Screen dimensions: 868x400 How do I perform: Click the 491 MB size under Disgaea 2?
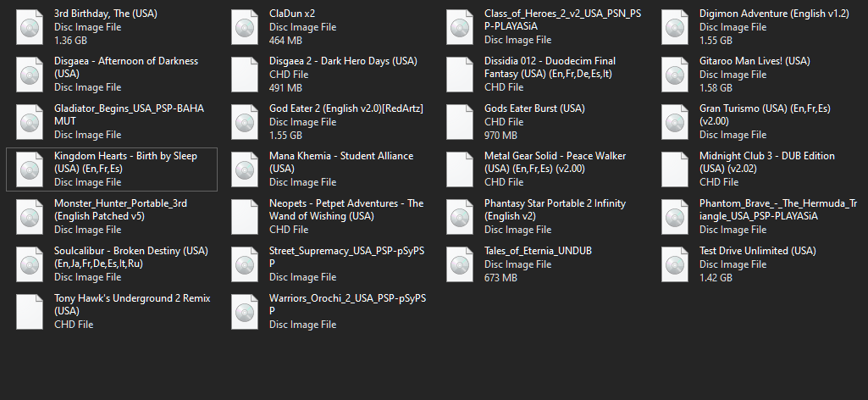point(285,88)
